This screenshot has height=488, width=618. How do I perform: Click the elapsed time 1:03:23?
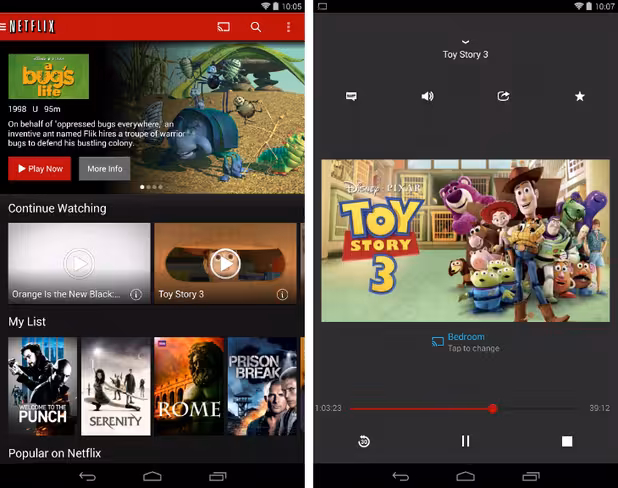pos(328,408)
